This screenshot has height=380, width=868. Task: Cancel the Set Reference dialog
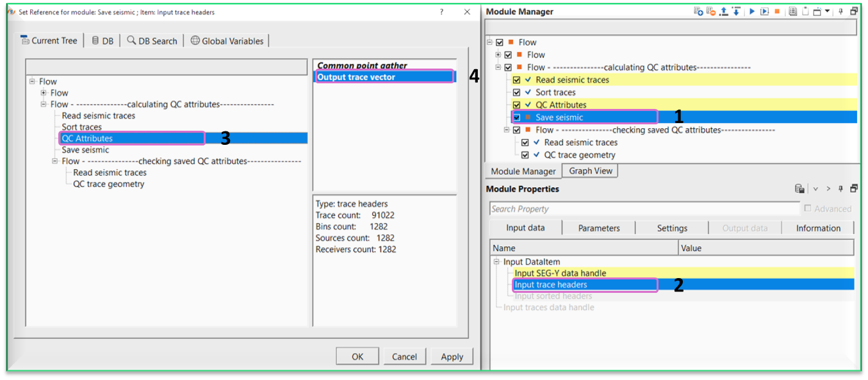(x=404, y=356)
